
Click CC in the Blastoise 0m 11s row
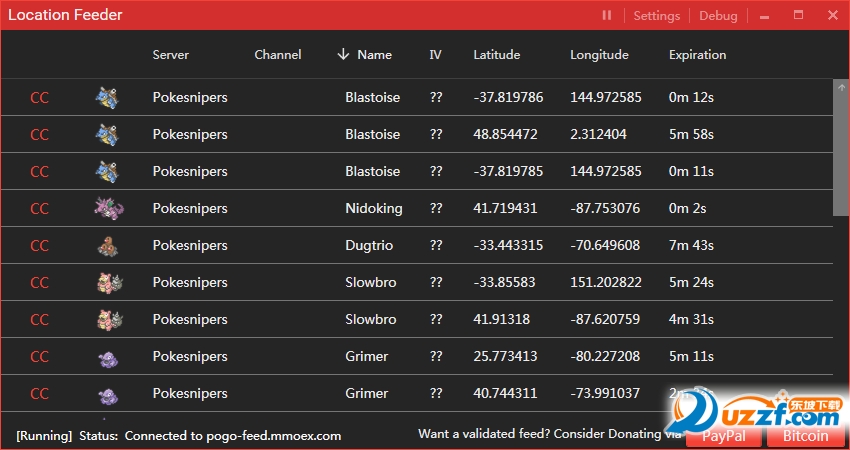[39, 171]
